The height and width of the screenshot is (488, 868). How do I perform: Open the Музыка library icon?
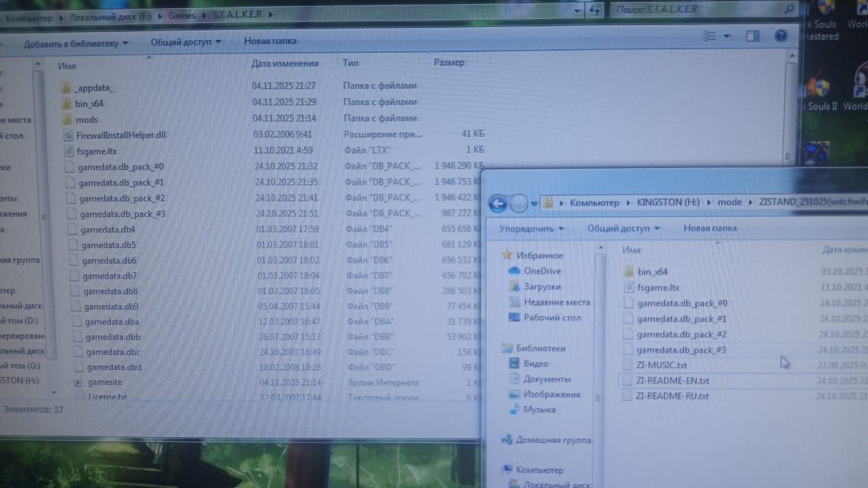(515, 409)
